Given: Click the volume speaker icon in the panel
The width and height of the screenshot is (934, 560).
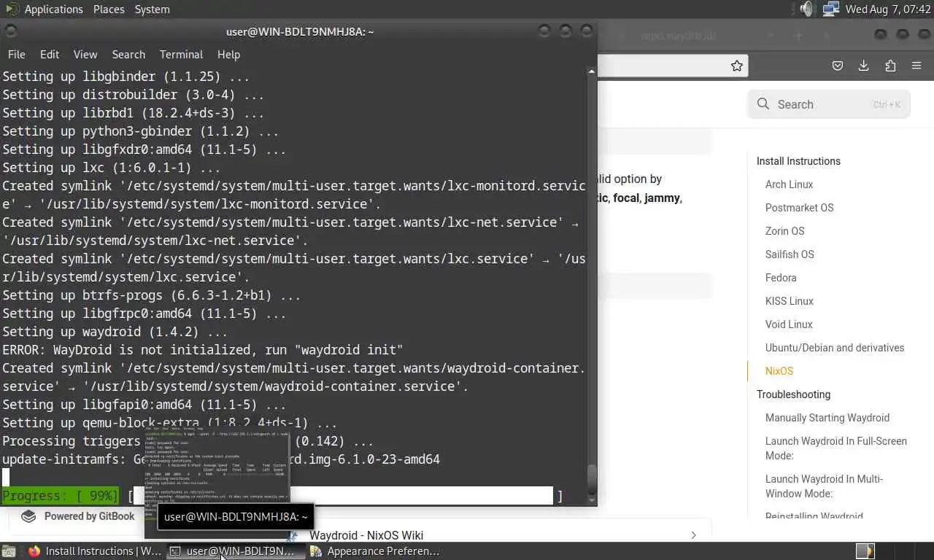Looking at the screenshot, I should point(806,9).
